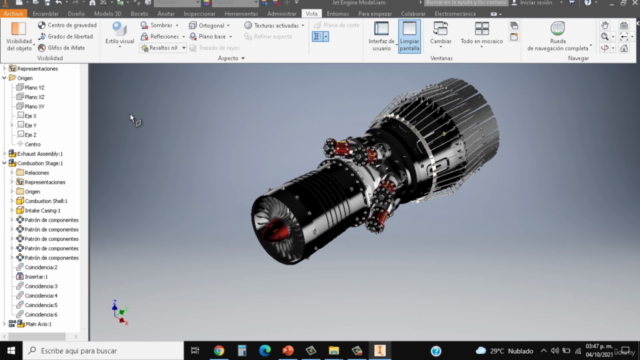Image resolution: width=640 pixels, height=360 pixels.
Task: Click the Ortogonal view icon
Action: (x=193, y=25)
